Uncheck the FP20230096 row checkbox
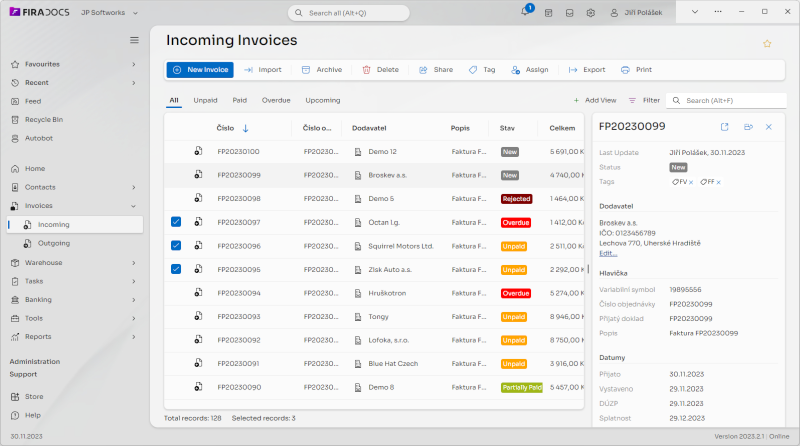This screenshot has width=800, height=446. (x=176, y=245)
